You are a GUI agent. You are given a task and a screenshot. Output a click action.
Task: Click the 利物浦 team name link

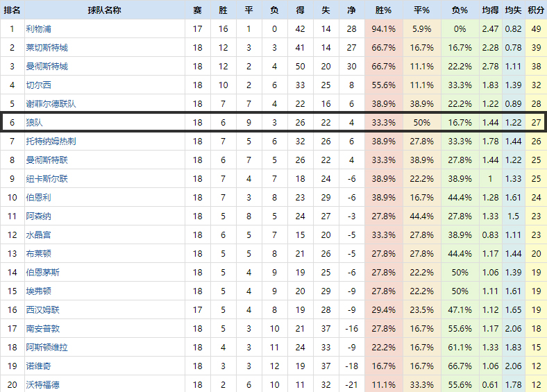point(38,29)
